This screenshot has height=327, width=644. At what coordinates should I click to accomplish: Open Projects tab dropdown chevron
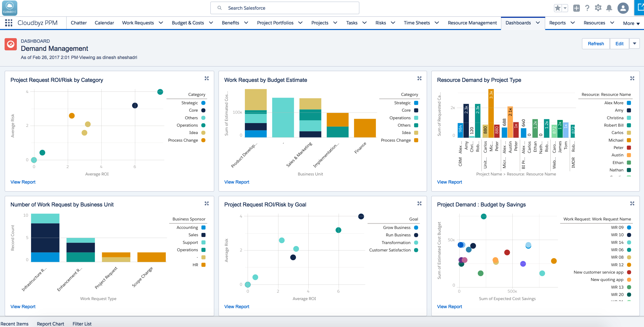pos(335,23)
